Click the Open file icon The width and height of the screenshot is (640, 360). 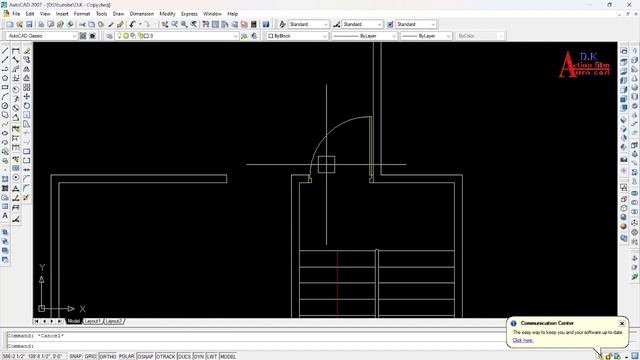point(19,24)
